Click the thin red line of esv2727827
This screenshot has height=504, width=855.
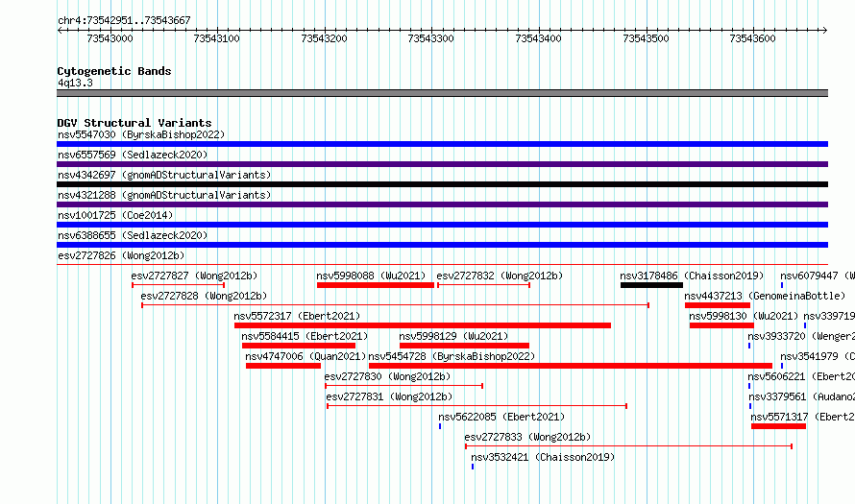(179, 285)
